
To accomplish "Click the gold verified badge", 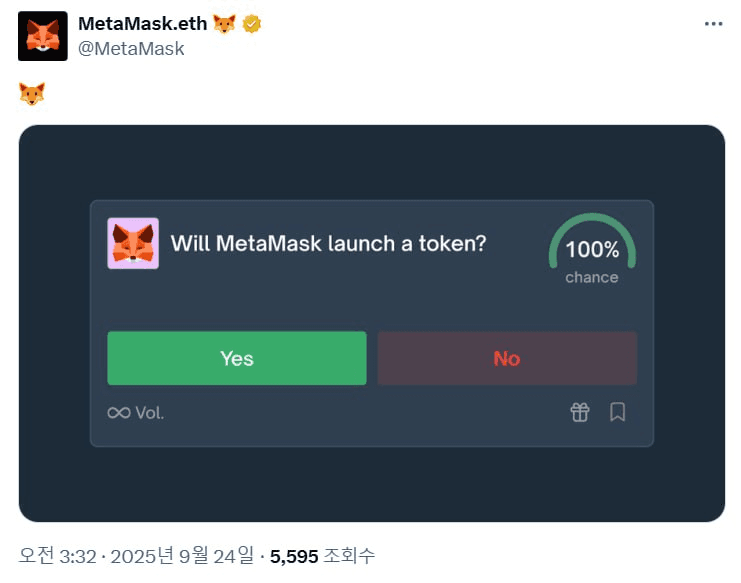I will coord(251,24).
